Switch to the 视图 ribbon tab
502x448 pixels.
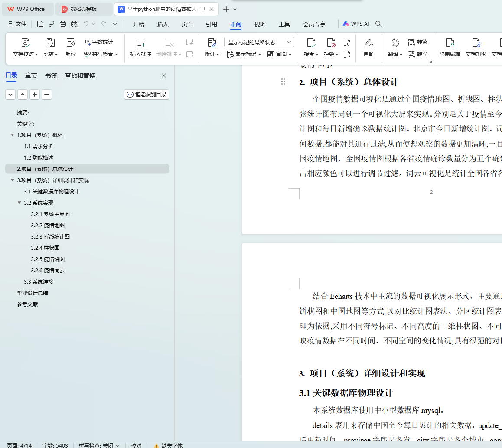pos(260,24)
